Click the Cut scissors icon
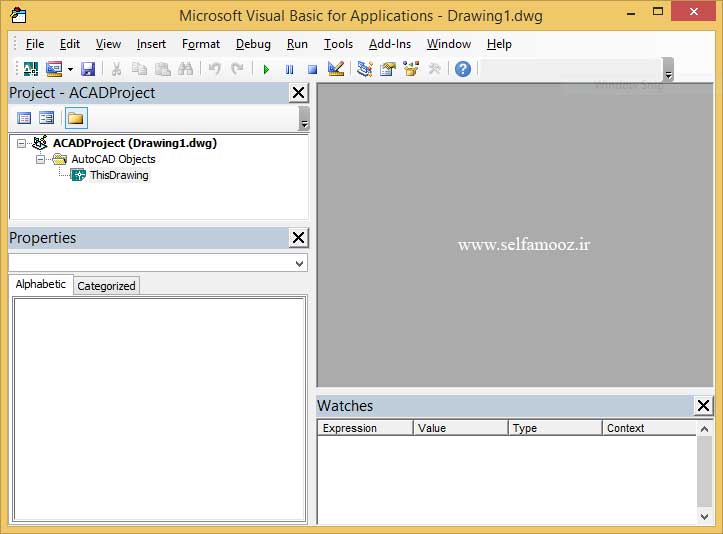This screenshot has width=723, height=534. click(x=116, y=69)
